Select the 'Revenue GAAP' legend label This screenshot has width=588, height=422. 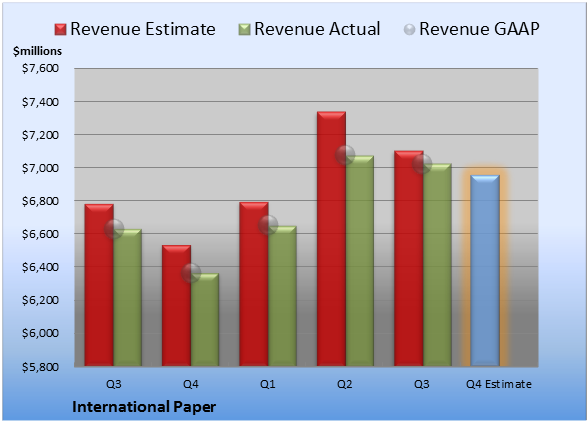[x=479, y=29]
